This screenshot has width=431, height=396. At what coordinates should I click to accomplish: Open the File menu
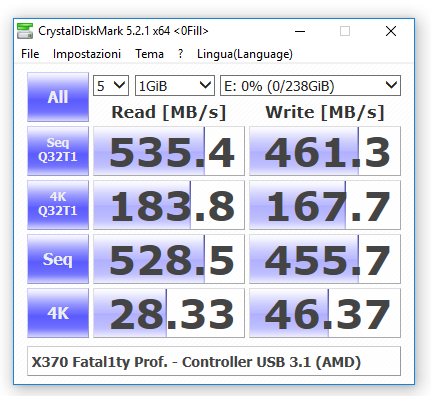[x=30, y=54]
